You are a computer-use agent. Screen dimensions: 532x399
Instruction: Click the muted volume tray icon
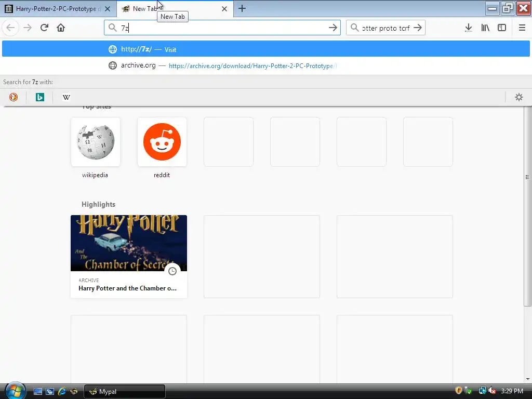click(x=492, y=391)
